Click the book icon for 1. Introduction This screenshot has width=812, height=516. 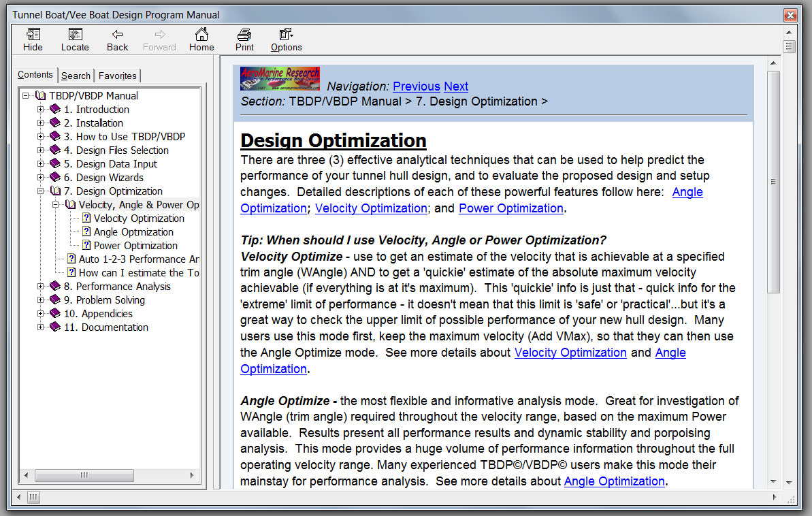[55, 109]
